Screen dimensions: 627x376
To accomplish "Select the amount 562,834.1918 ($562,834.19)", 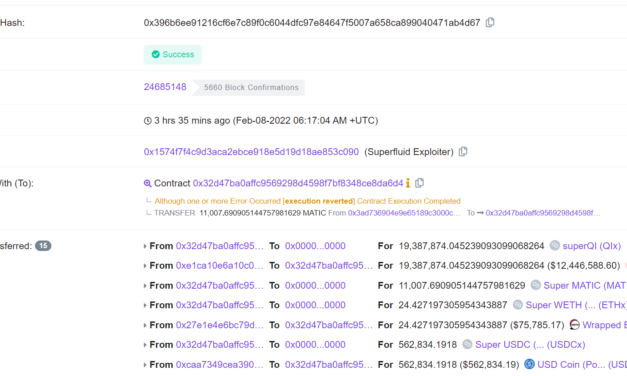I will pos(459,364).
